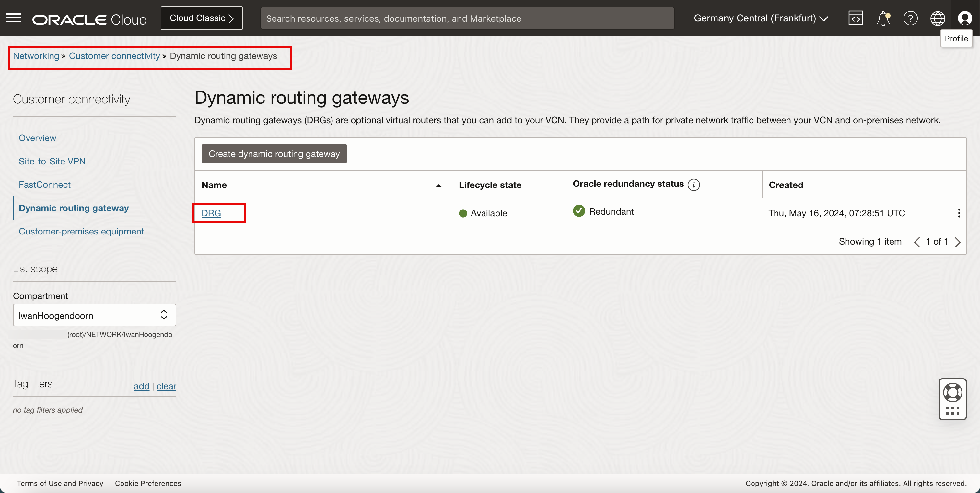Open the floating support lifebuoy widget

click(952, 392)
